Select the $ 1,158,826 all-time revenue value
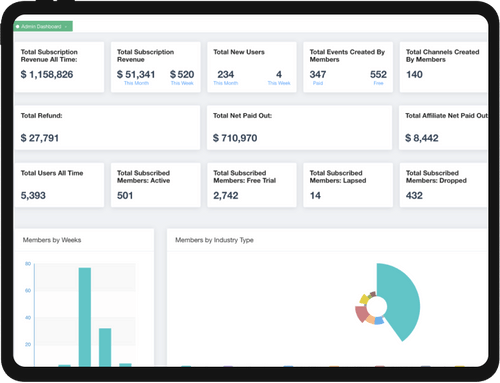 click(47, 74)
